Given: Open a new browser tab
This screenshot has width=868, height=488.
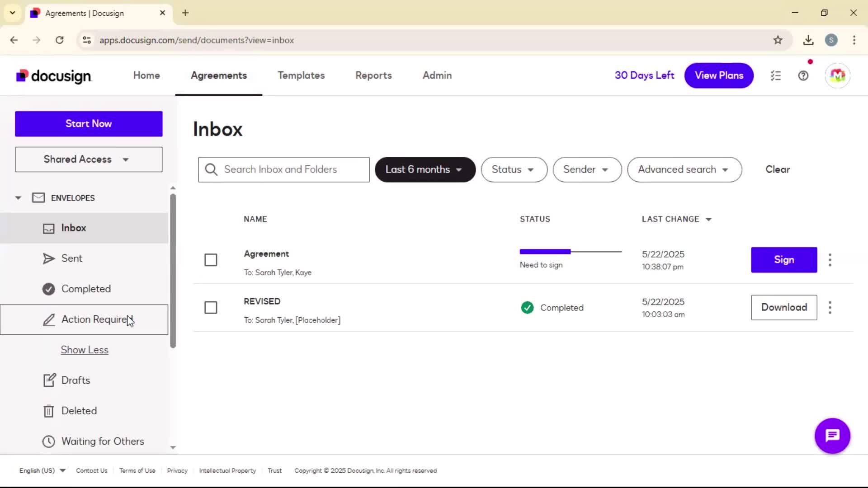Looking at the screenshot, I should coord(185,13).
